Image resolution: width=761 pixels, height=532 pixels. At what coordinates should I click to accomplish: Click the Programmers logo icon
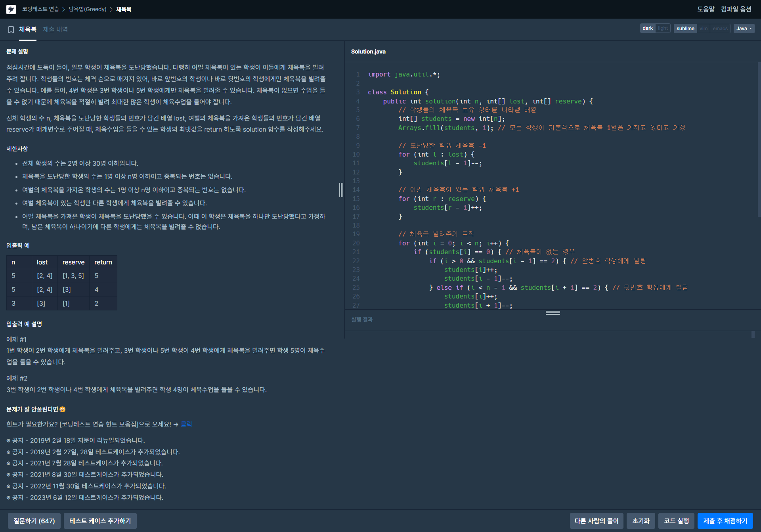11,9
